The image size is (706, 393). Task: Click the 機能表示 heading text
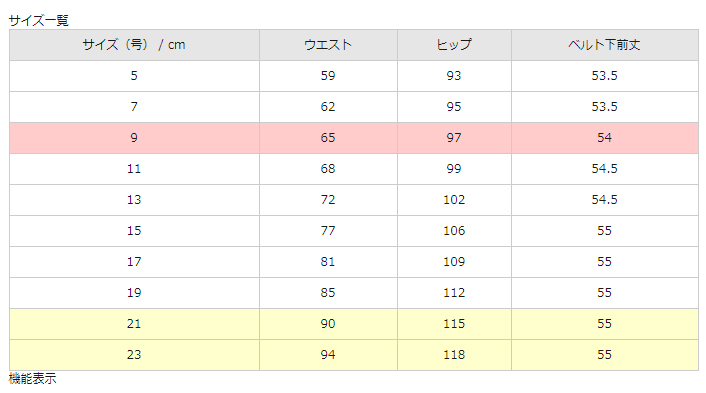coord(32,379)
